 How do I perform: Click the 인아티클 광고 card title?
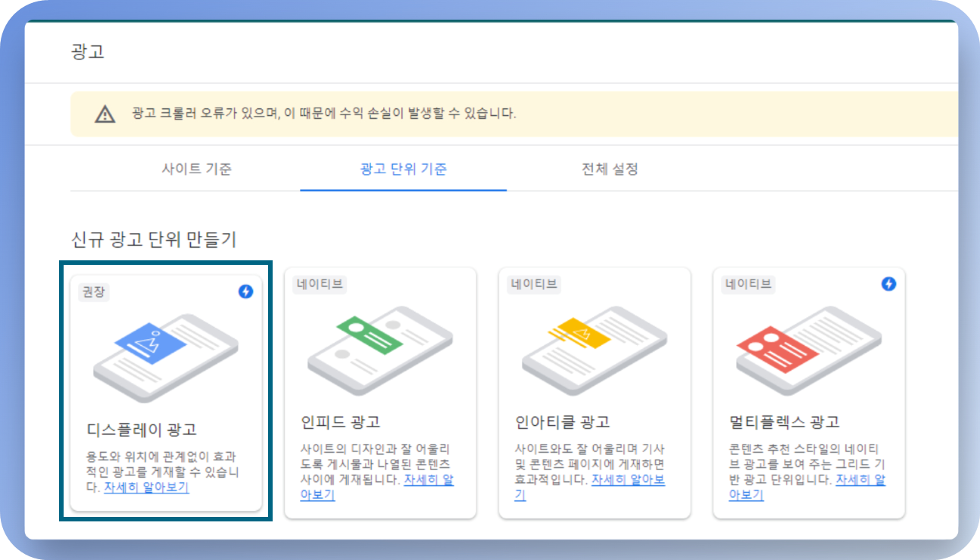pos(563,422)
